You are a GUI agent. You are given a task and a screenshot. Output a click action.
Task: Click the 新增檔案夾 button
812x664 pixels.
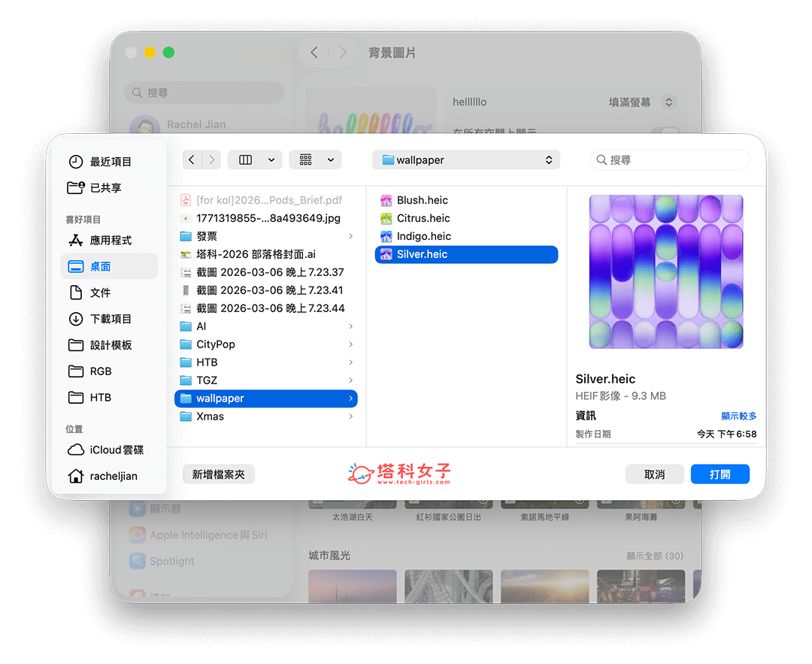coord(218,474)
